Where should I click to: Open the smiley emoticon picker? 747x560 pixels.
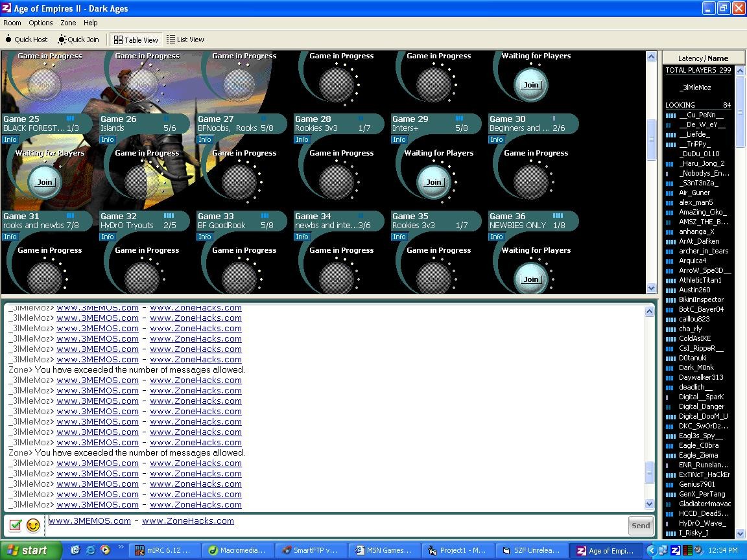pyautogui.click(x=33, y=525)
